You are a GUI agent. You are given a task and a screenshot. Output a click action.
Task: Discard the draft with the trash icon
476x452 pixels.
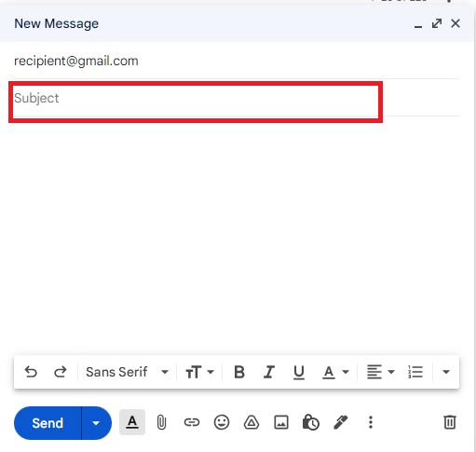click(450, 422)
